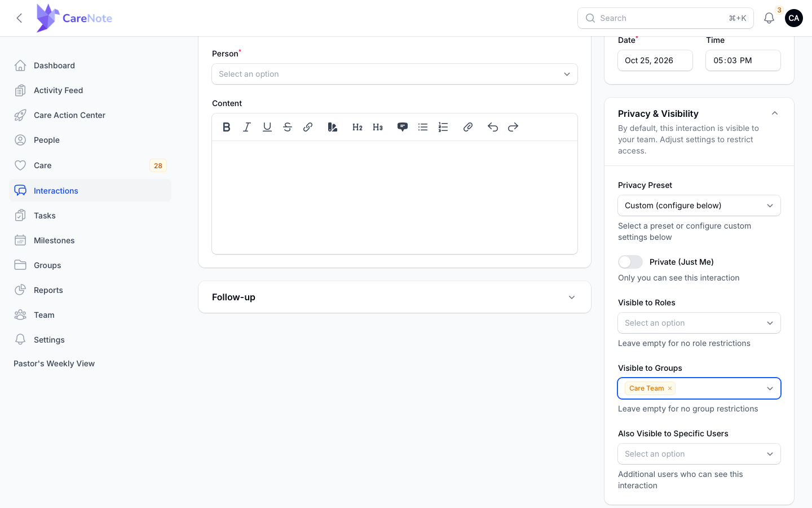Click the Date field Oct 25, 2026
The width and height of the screenshot is (812, 508).
(655, 60)
